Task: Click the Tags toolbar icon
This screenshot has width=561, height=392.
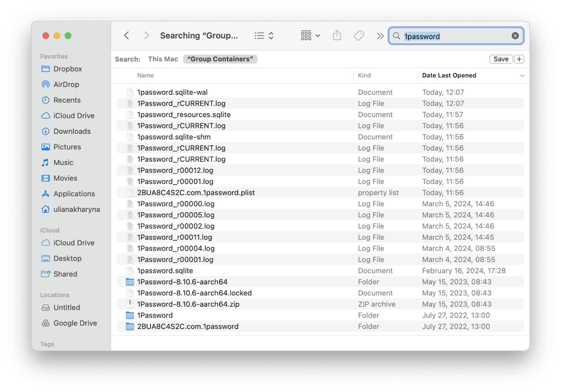Action: point(359,36)
